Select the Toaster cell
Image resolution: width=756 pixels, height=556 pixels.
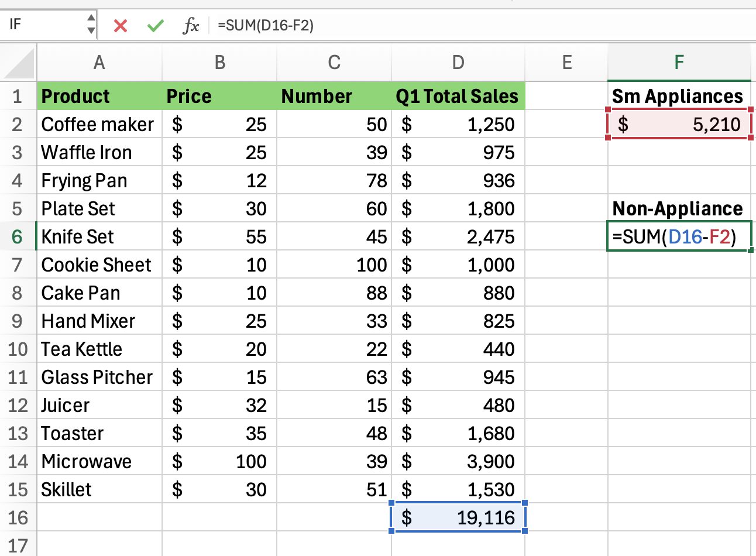click(99, 433)
